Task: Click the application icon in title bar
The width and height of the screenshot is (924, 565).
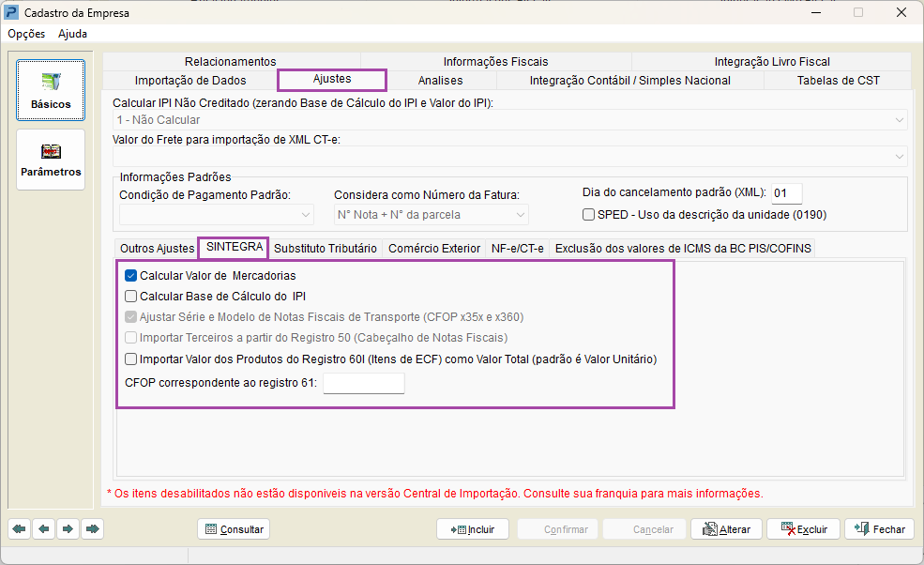Action: point(11,12)
